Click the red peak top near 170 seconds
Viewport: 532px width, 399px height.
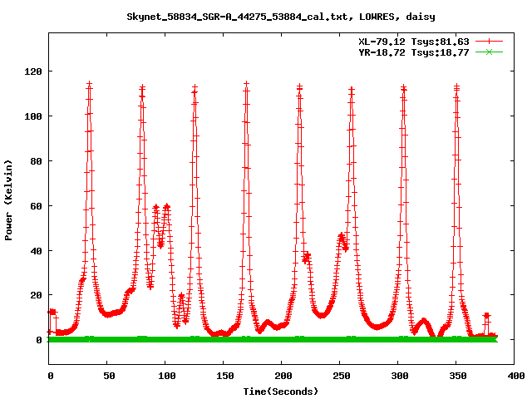click(247, 84)
